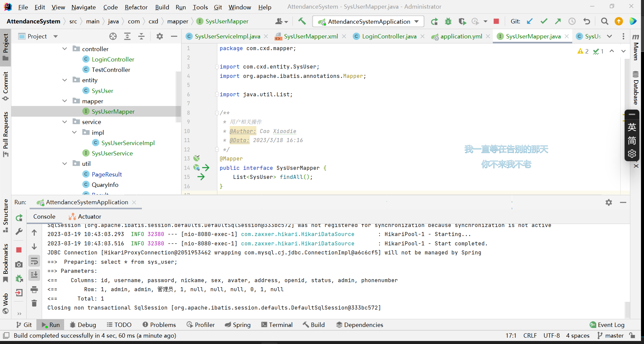This screenshot has width=644, height=344.
Task: Run with Coverage icon in toolbar
Action: tap(462, 21)
